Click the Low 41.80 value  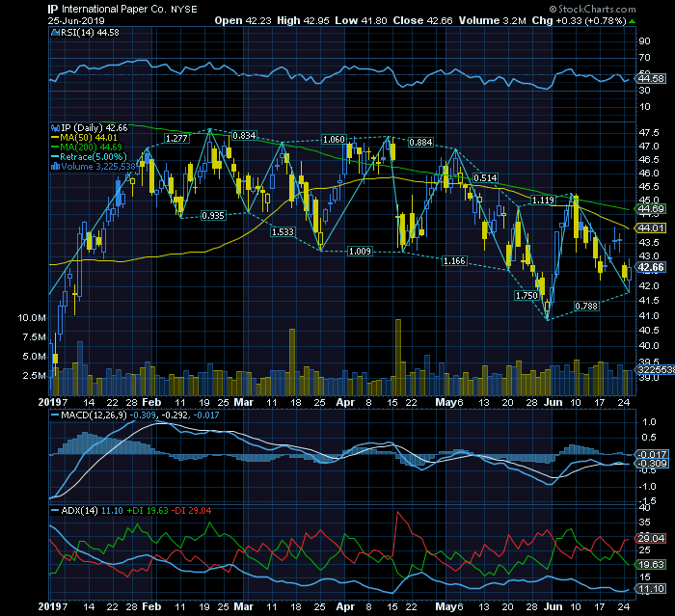(361, 20)
